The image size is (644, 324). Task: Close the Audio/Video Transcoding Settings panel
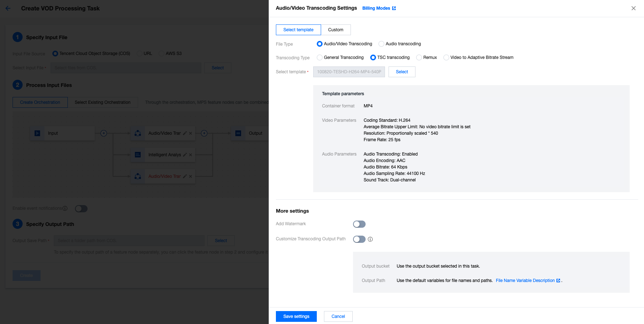click(633, 8)
